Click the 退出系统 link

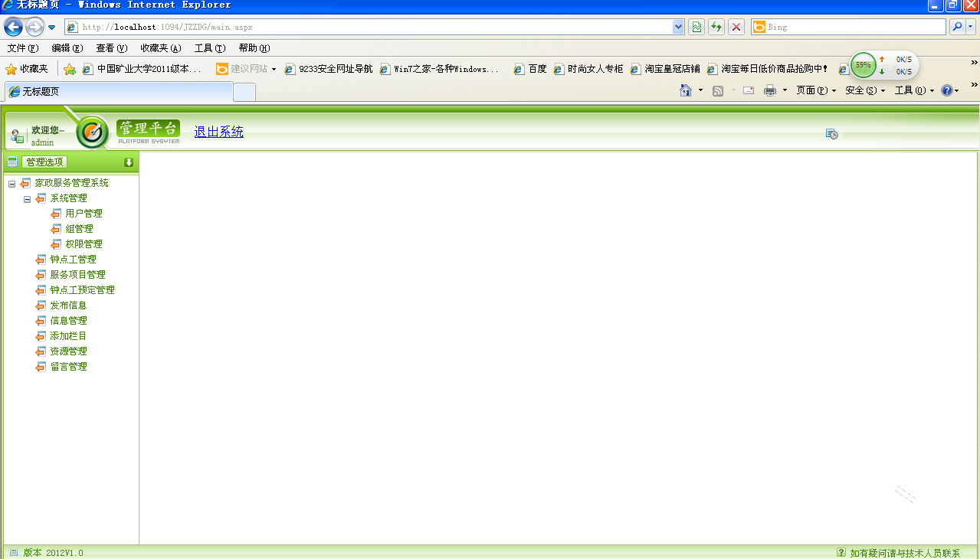(x=218, y=131)
